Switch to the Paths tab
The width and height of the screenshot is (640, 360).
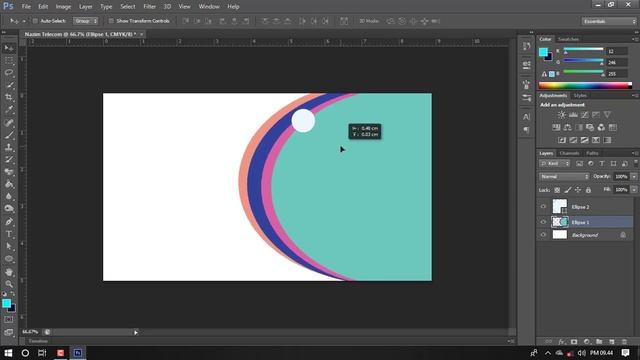592,153
